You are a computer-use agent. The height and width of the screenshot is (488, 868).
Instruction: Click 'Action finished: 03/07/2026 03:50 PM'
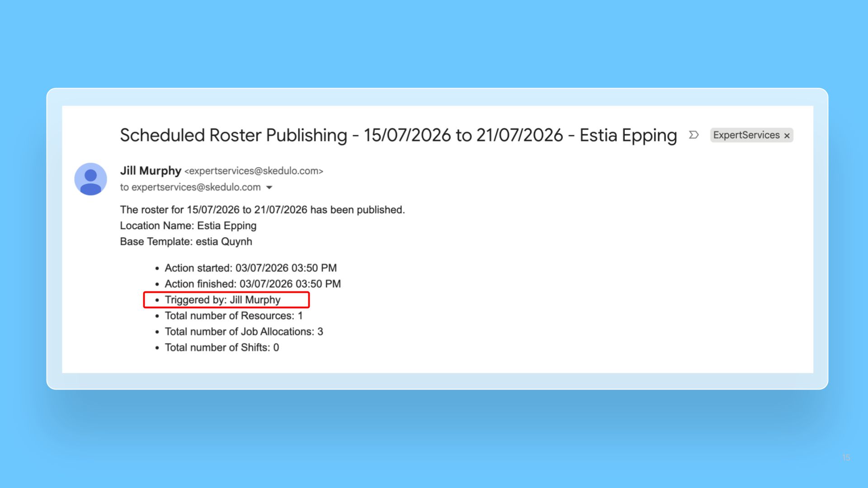tap(253, 284)
